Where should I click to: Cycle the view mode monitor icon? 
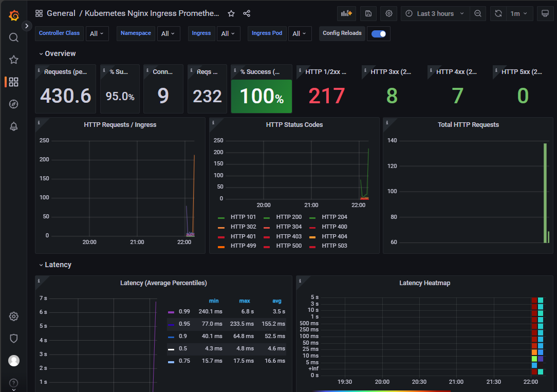click(x=545, y=13)
